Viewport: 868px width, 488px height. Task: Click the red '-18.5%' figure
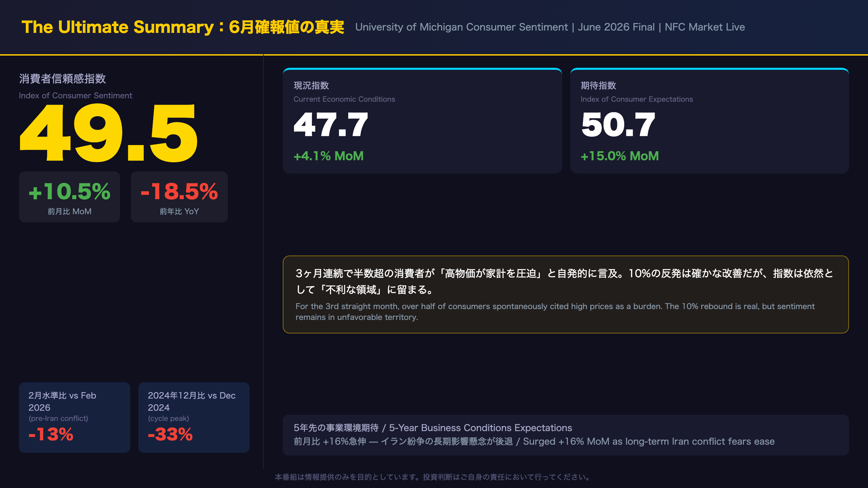[179, 191]
